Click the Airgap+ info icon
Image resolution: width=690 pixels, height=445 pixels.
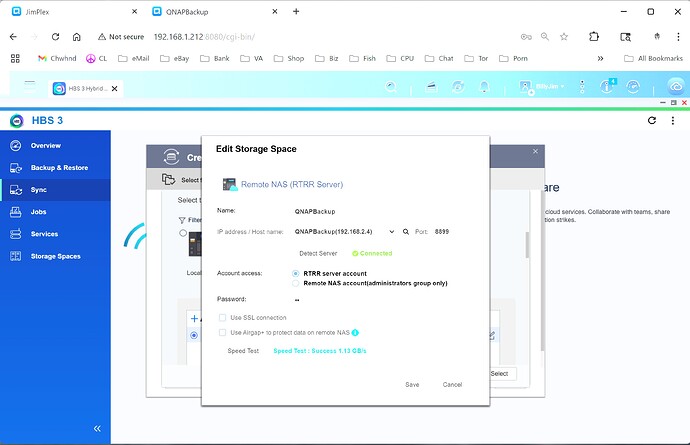355,332
